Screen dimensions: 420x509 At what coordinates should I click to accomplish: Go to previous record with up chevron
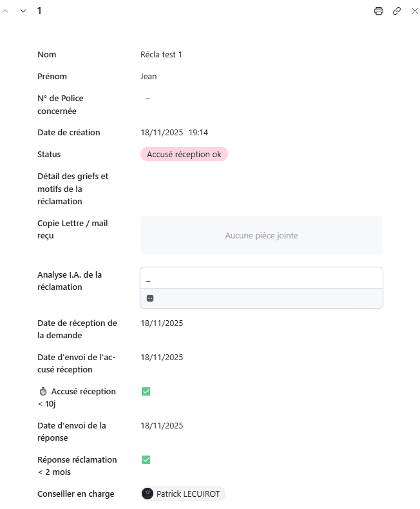tap(6, 11)
